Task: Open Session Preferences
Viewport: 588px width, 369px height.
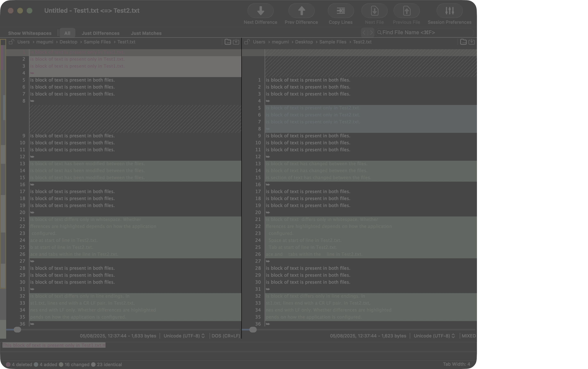Action: [449, 11]
